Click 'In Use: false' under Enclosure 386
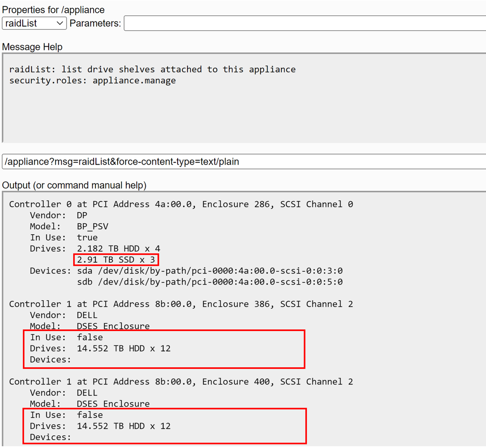The height and width of the screenshot is (448, 486). 66,338
